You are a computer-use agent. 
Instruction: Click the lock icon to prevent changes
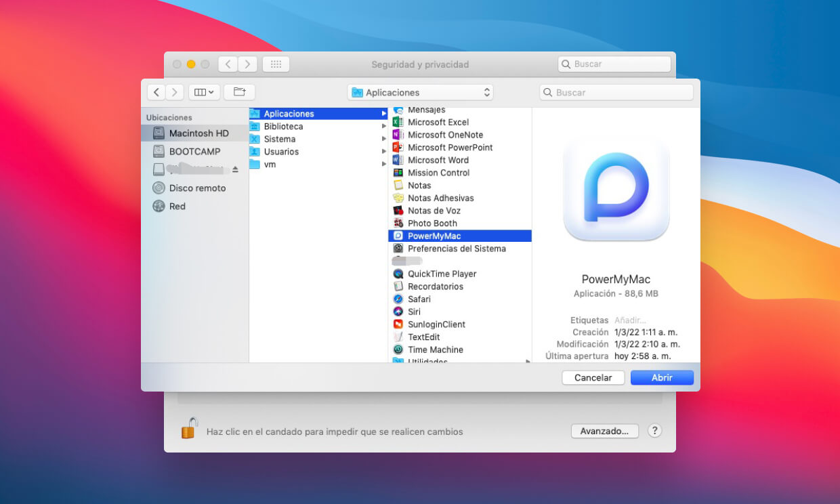189,428
